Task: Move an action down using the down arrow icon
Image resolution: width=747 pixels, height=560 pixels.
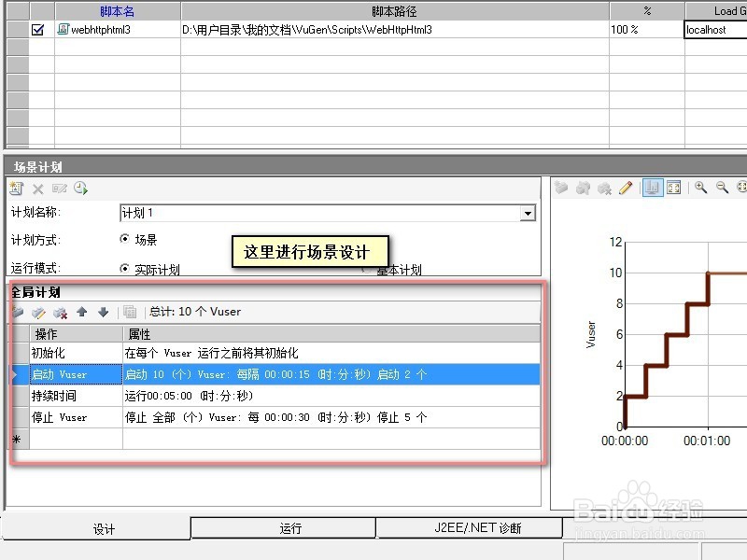Action: click(x=103, y=313)
